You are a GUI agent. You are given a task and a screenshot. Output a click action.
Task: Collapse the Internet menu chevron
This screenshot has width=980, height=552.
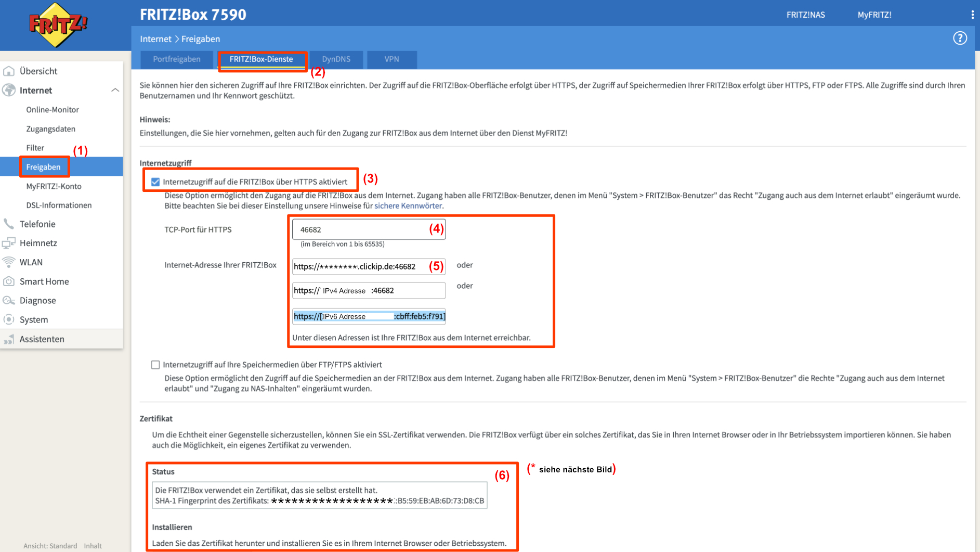pyautogui.click(x=115, y=90)
